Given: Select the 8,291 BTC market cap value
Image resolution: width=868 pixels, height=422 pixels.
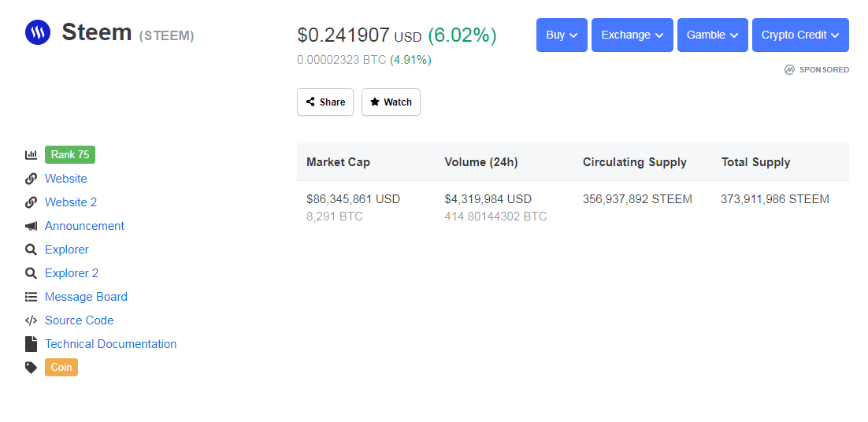Looking at the screenshot, I should (334, 217).
